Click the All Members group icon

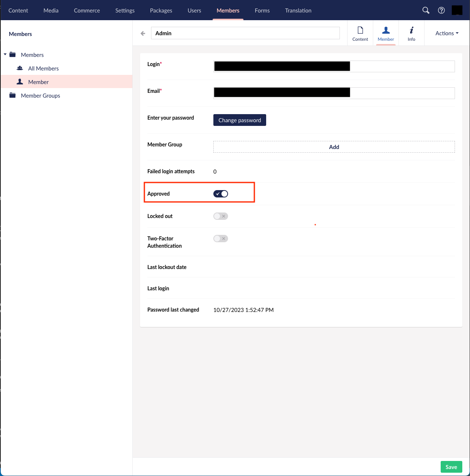20,68
